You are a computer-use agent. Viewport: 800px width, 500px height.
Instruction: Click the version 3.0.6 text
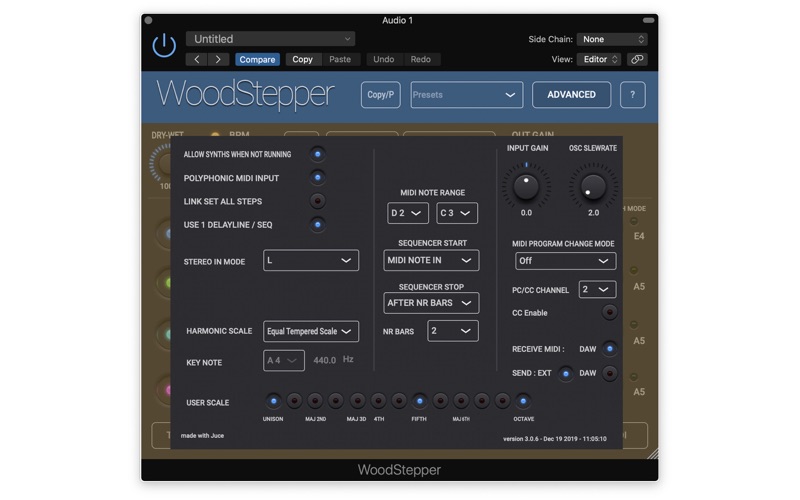tap(555, 439)
